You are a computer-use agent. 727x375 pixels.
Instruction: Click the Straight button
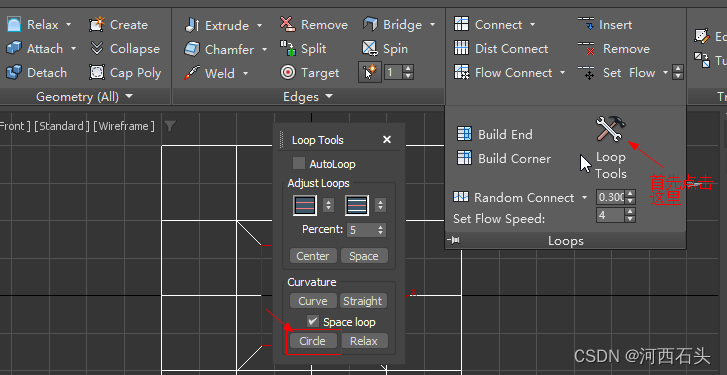point(363,301)
